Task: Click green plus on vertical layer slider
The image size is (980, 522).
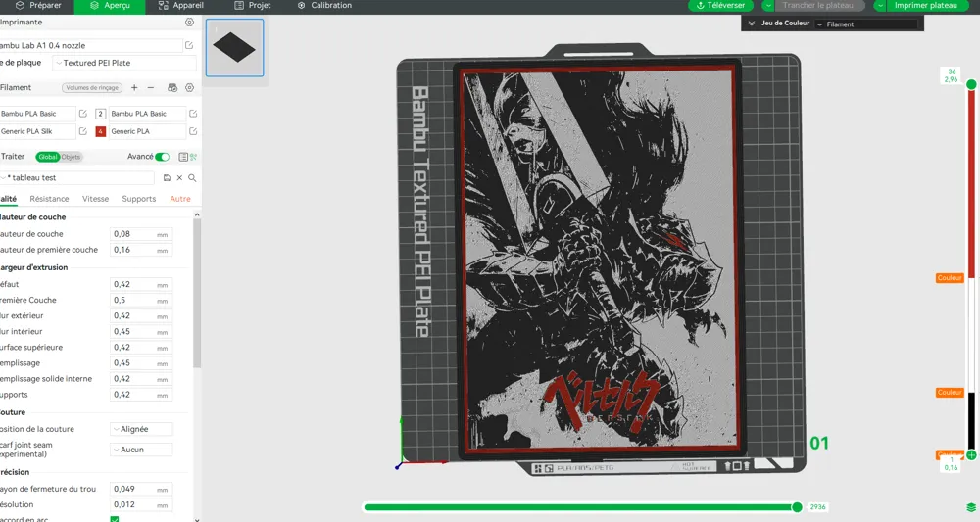Action: click(971, 455)
